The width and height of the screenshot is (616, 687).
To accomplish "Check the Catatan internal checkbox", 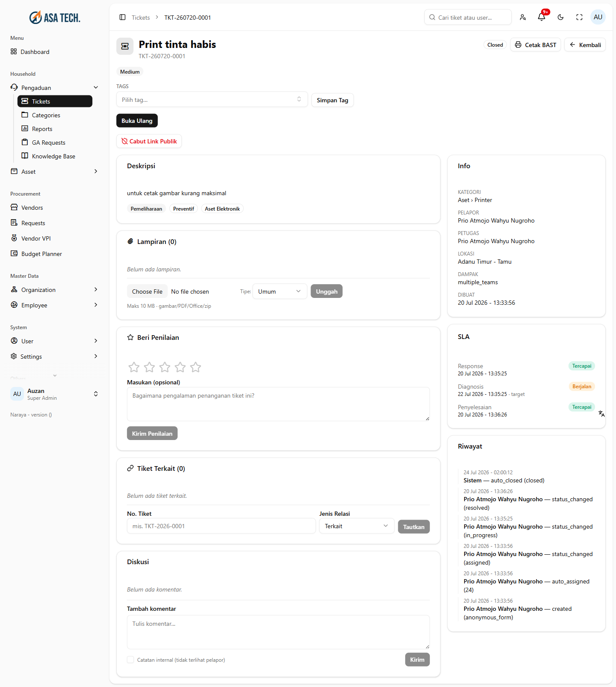I will pos(130,660).
